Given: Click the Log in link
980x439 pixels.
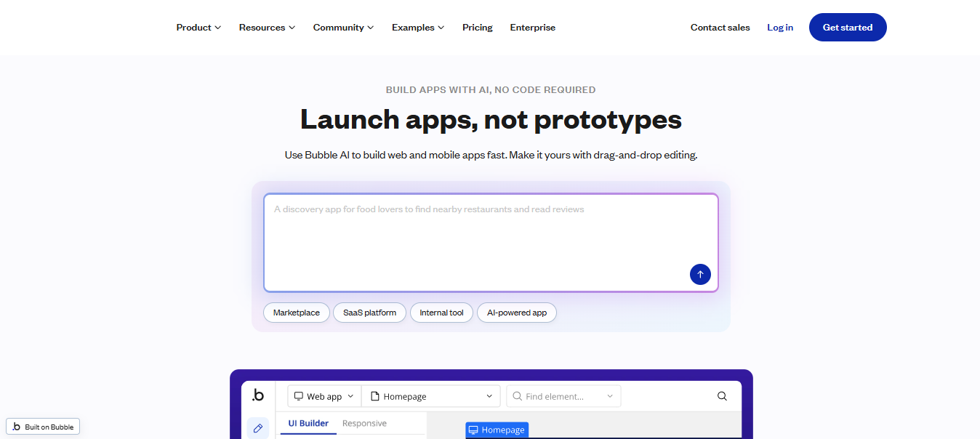Looking at the screenshot, I should [x=780, y=28].
